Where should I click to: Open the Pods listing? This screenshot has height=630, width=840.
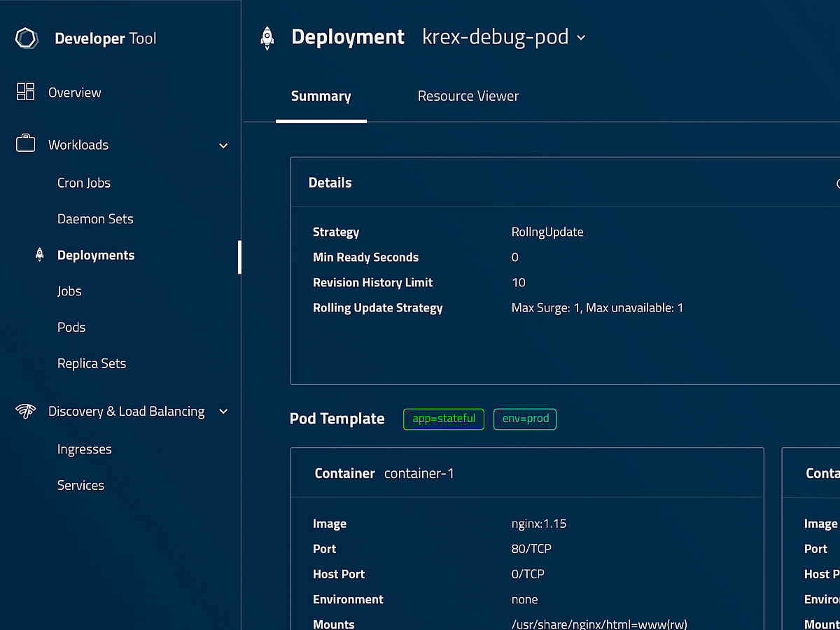(71, 327)
